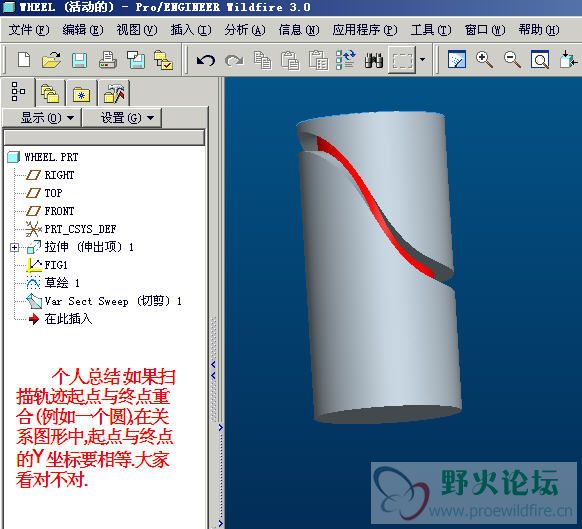Open the 设置(G) dropdown
This screenshot has width=582, height=529.
pyautogui.click(x=122, y=118)
